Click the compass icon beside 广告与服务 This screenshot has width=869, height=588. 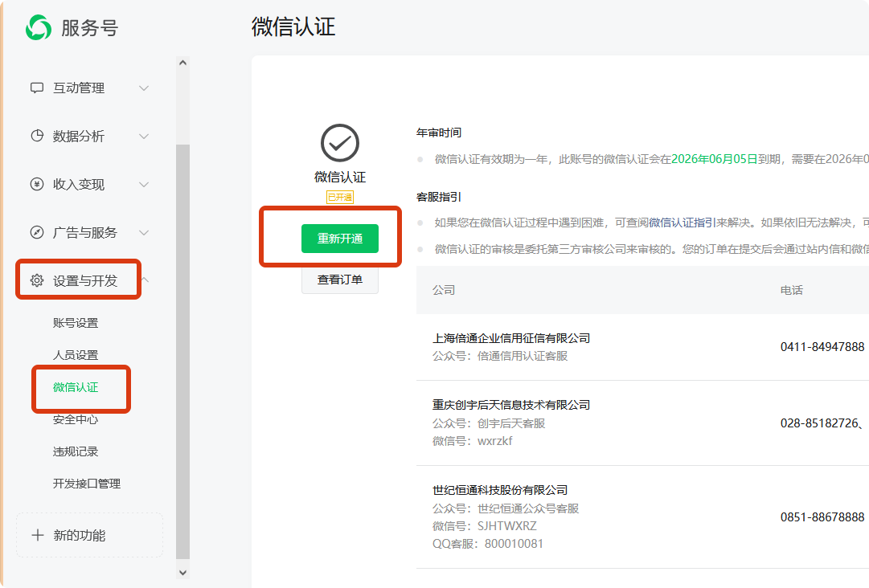(37, 232)
